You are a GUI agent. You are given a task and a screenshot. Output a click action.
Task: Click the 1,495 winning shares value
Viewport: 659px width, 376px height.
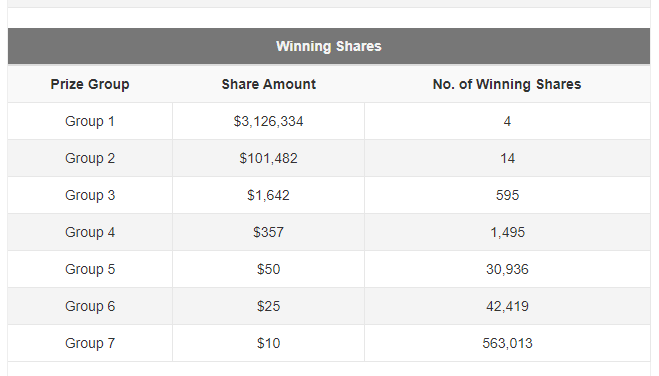(x=507, y=232)
